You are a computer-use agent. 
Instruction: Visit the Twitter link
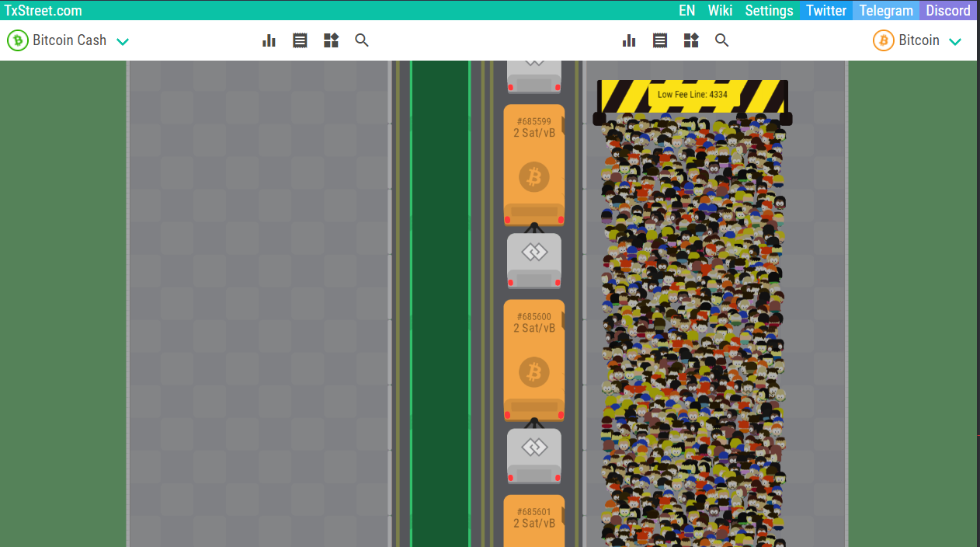(x=826, y=10)
